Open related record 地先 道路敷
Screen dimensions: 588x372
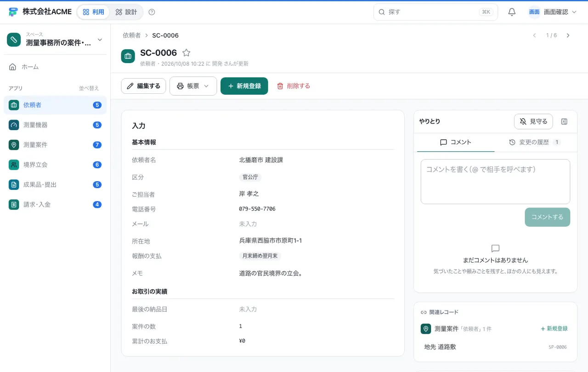click(495, 347)
